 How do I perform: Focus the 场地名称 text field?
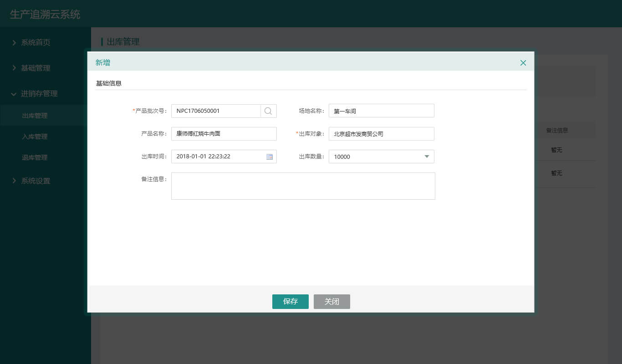pyautogui.click(x=381, y=111)
